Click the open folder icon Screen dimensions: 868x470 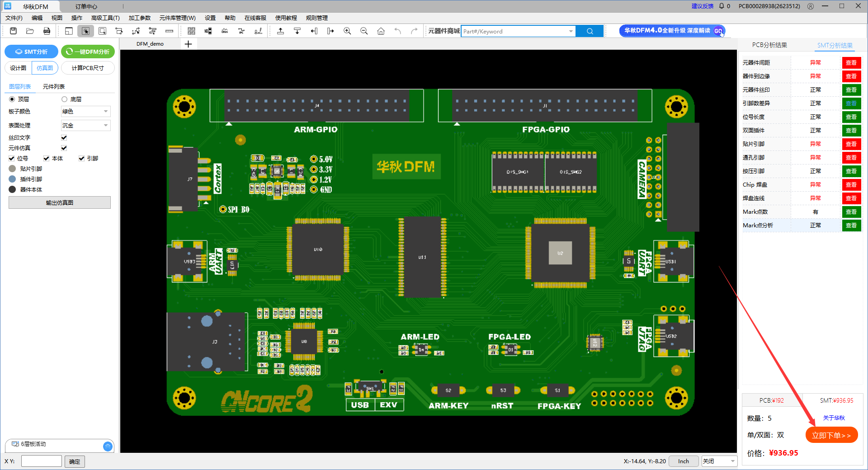coord(30,31)
